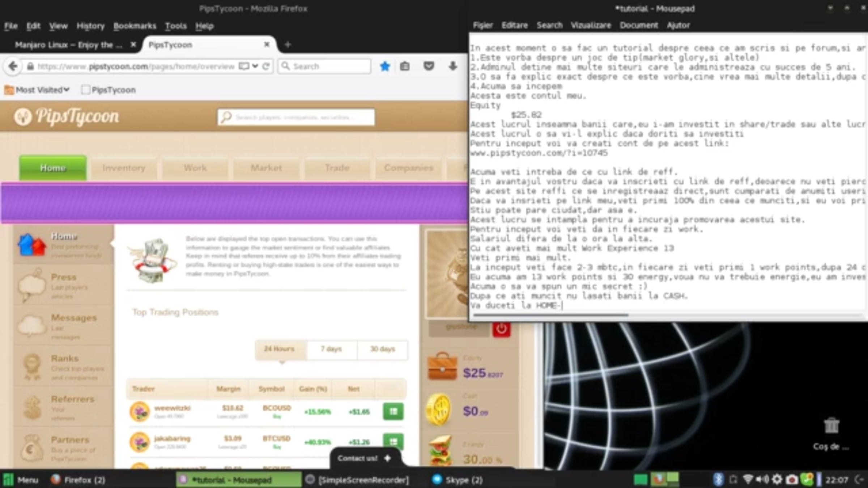Viewport: 868px width, 488px height.
Task: Open Referrers in the sidebar
Action: pos(64,408)
